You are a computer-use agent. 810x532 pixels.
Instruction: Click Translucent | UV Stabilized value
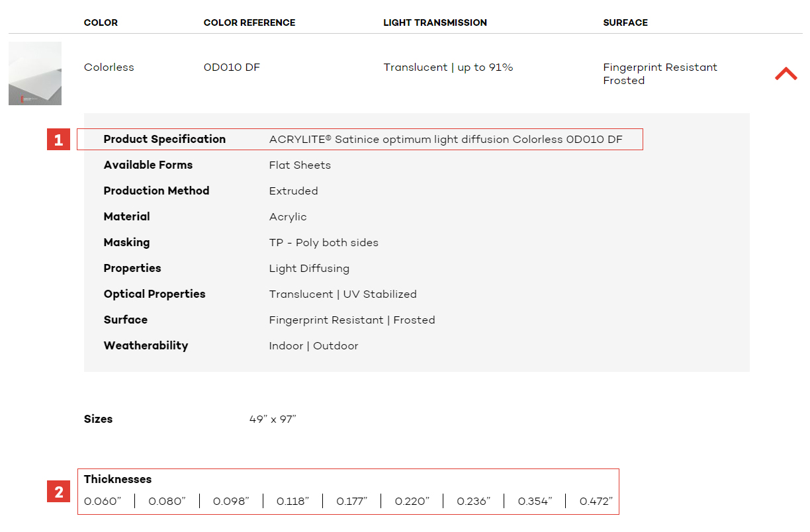pos(343,294)
